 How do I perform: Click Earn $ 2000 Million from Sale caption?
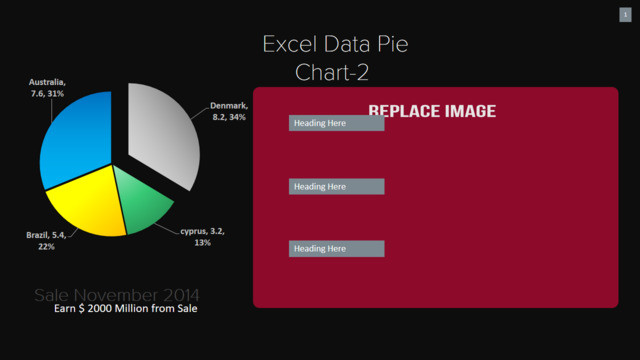pyautogui.click(x=126, y=308)
